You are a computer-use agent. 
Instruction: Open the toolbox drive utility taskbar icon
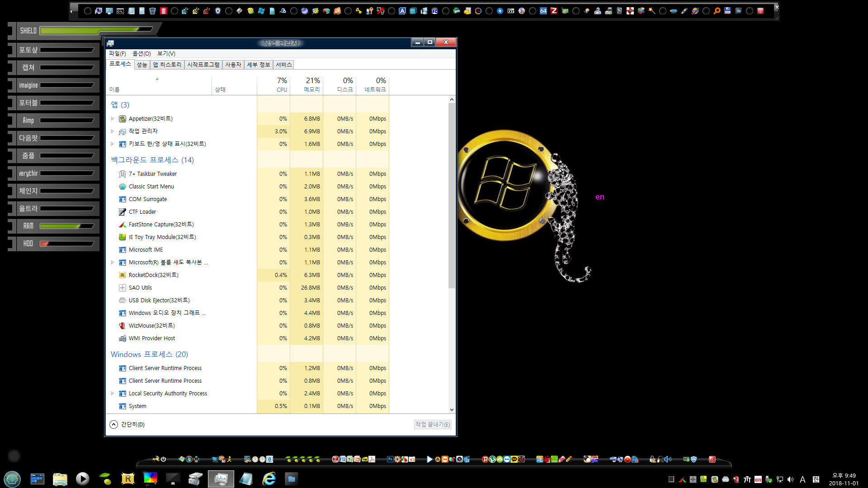(195, 479)
